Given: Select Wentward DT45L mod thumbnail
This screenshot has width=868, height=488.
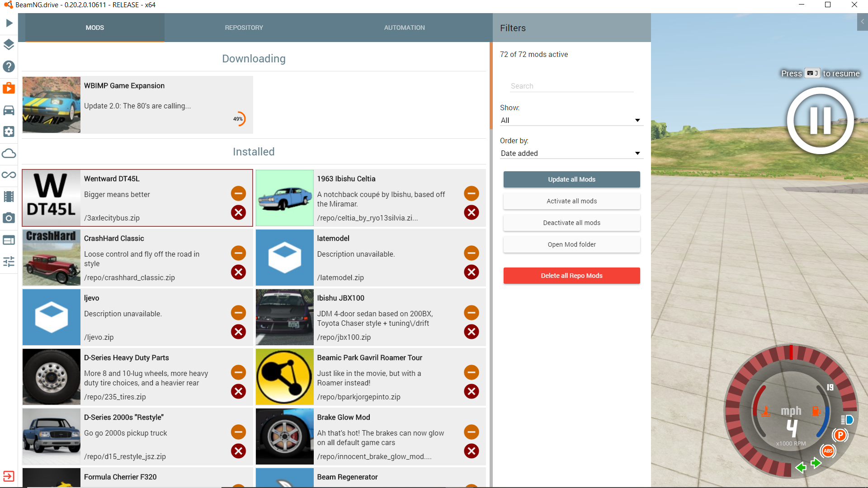Looking at the screenshot, I should (x=52, y=198).
